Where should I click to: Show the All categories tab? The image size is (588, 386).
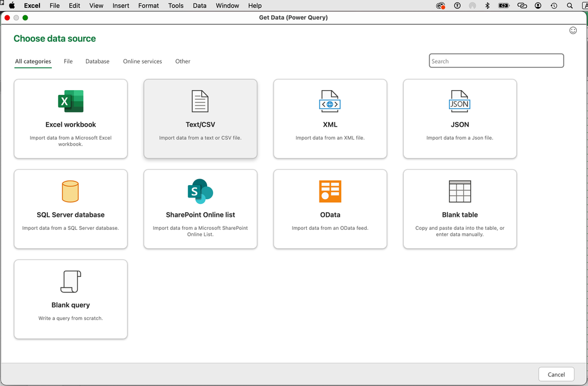pos(33,61)
